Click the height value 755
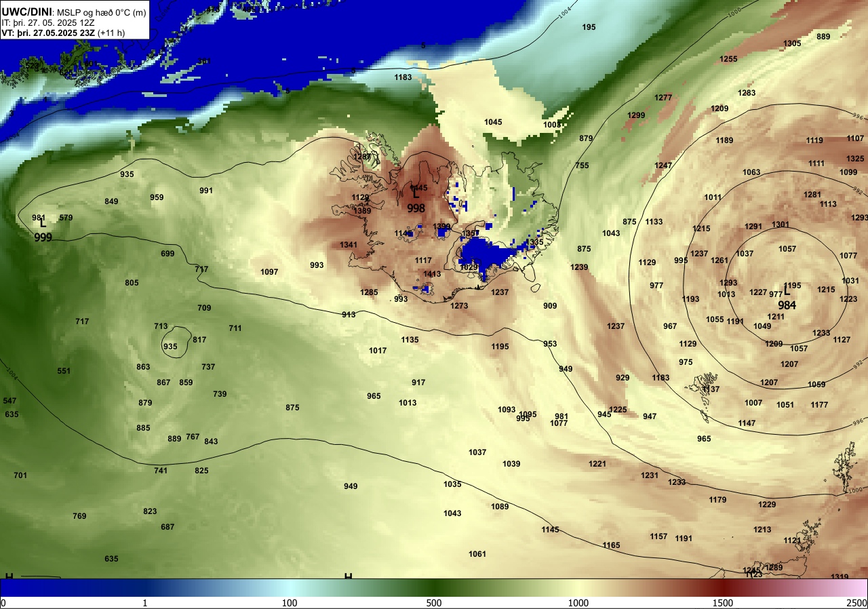 pyautogui.click(x=582, y=165)
